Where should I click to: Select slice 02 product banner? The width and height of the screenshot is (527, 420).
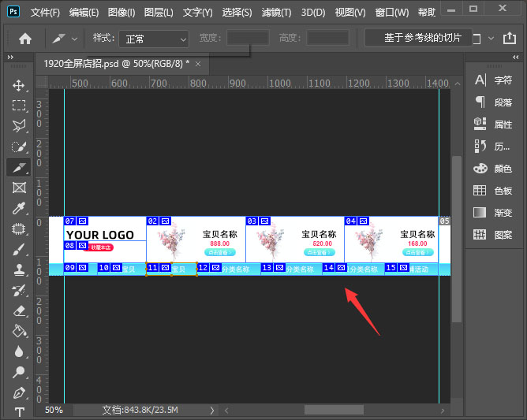click(196, 240)
